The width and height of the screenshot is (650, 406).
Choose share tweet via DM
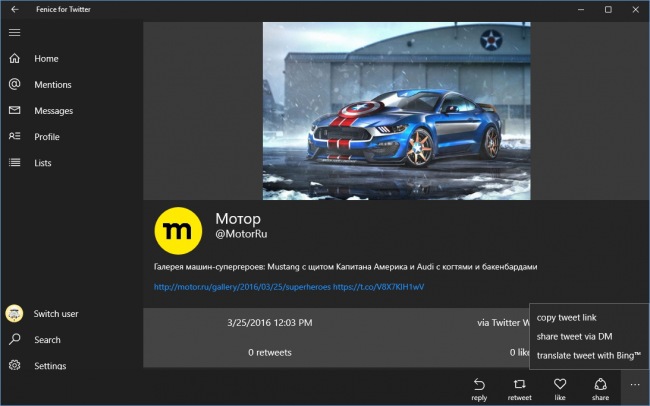tap(574, 336)
